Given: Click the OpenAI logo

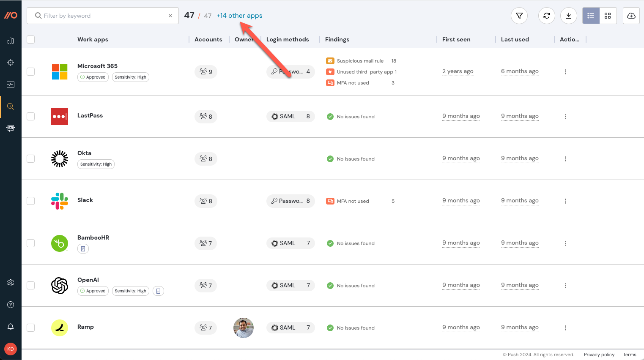Looking at the screenshot, I should click(x=60, y=286).
